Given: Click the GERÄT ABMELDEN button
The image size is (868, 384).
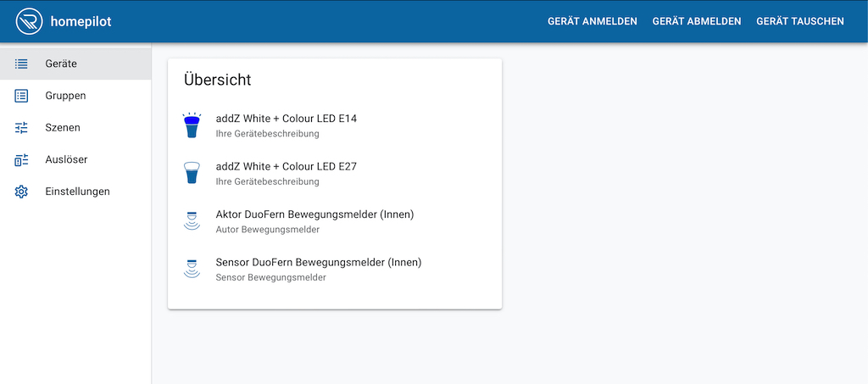Looking at the screenshot, I should point(697,21).
